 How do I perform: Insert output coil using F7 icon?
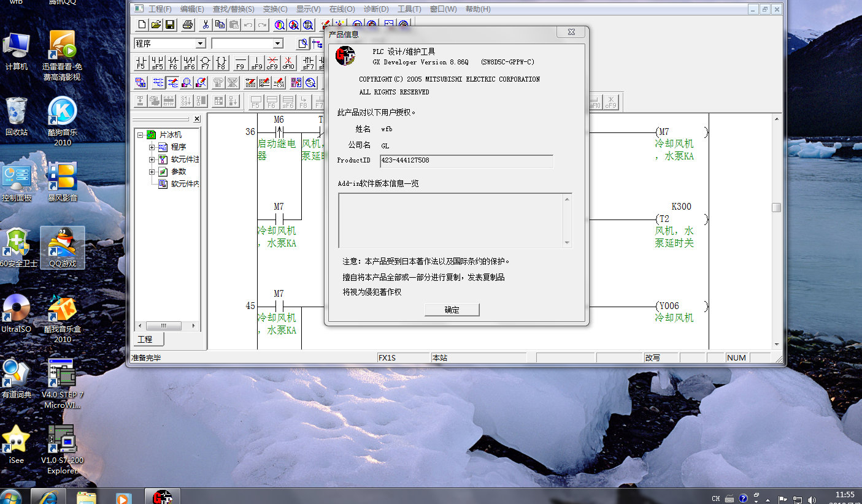point(205,63)
